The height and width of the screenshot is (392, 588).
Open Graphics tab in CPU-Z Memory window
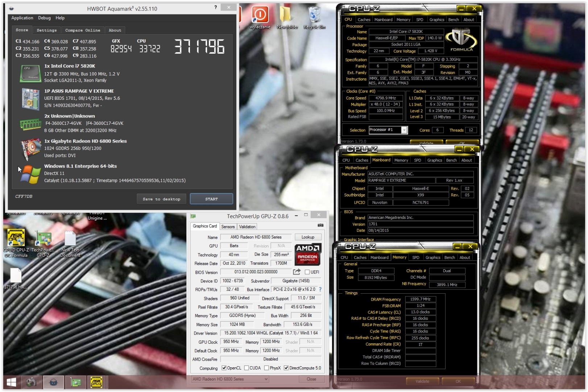(433, 257)
